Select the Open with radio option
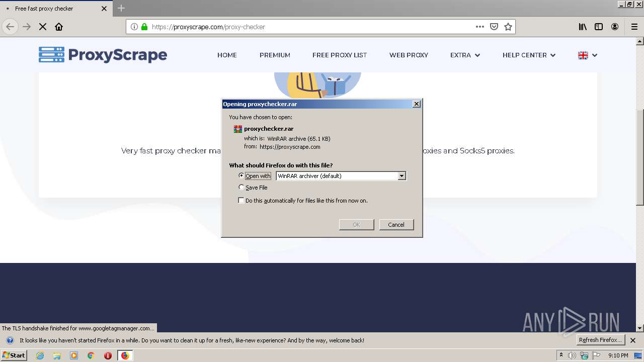Viewport: 644px width, 362px height. (242, 175)
